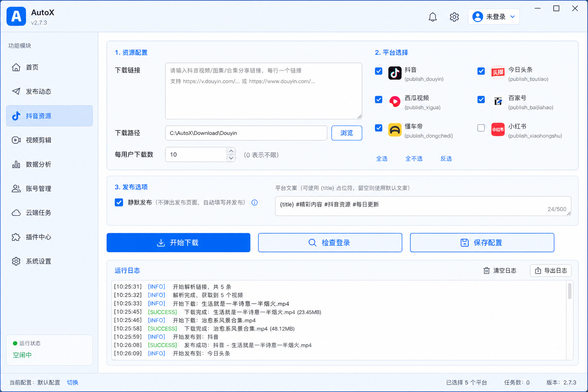Uncheck the 抖音 platform checkbox

(379, 71)
